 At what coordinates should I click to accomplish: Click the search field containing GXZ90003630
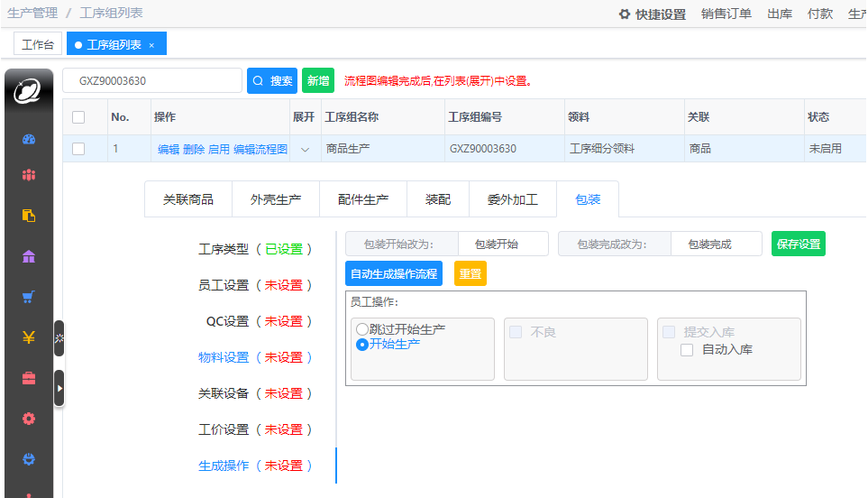[152, 81]
